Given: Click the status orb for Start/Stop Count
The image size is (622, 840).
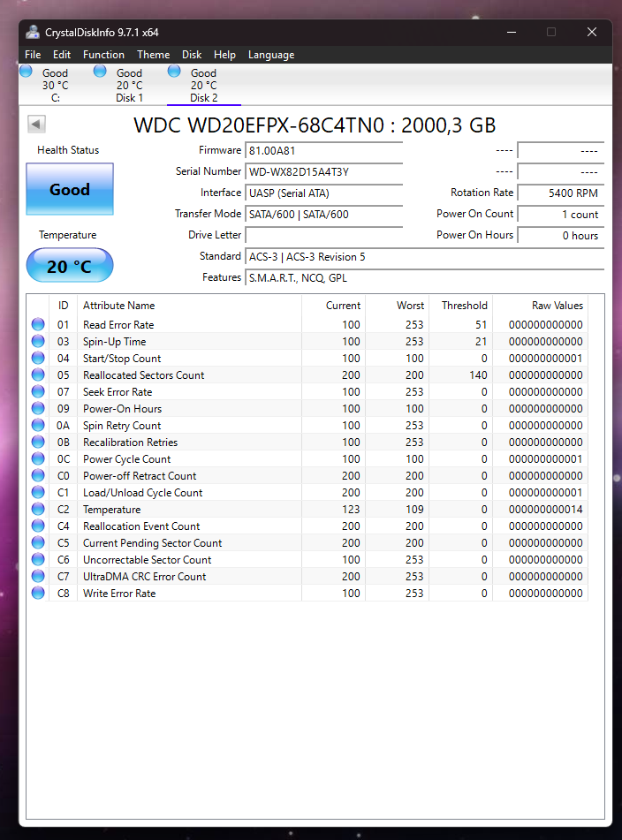Looking at the screenshot, I should (38, 358).
